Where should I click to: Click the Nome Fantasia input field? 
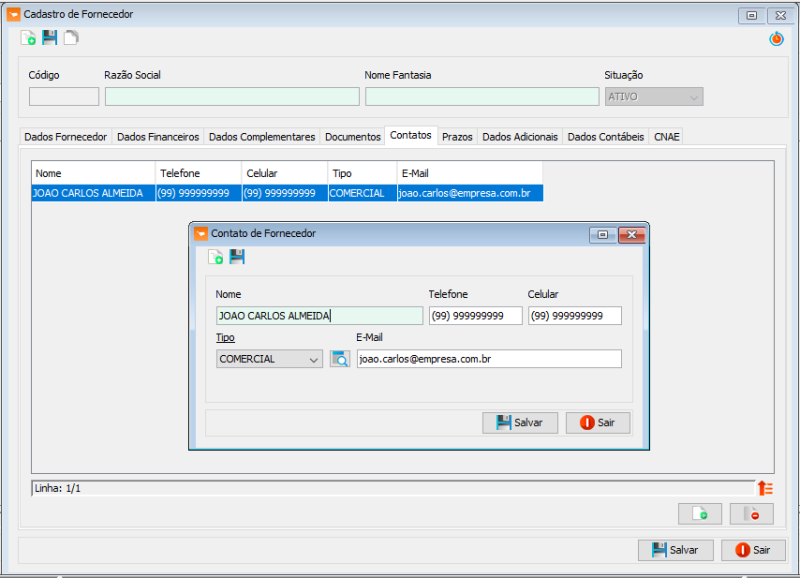tap(482, 96)
